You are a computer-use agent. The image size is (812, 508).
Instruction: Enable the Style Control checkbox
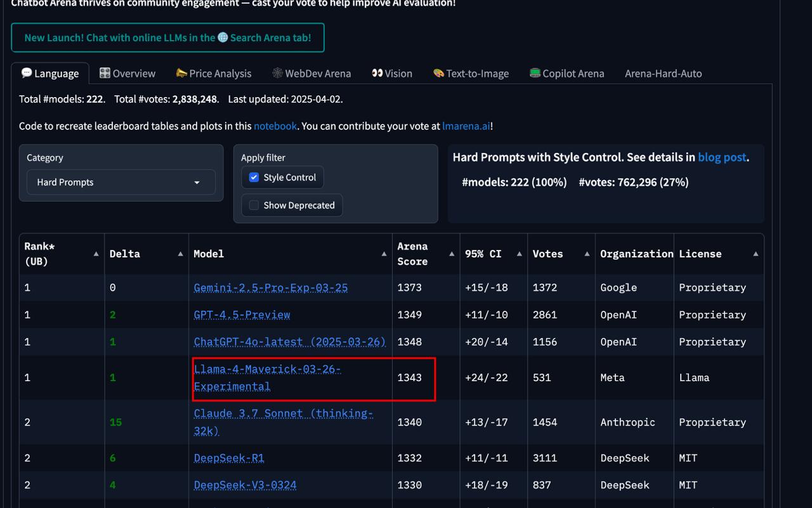tap(254, 178)
